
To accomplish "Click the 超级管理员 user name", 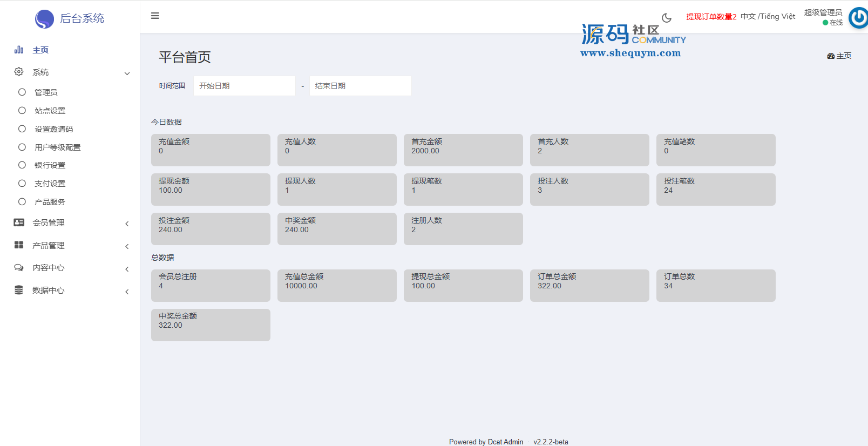I will pyautogui.click(x=823, y=12).
